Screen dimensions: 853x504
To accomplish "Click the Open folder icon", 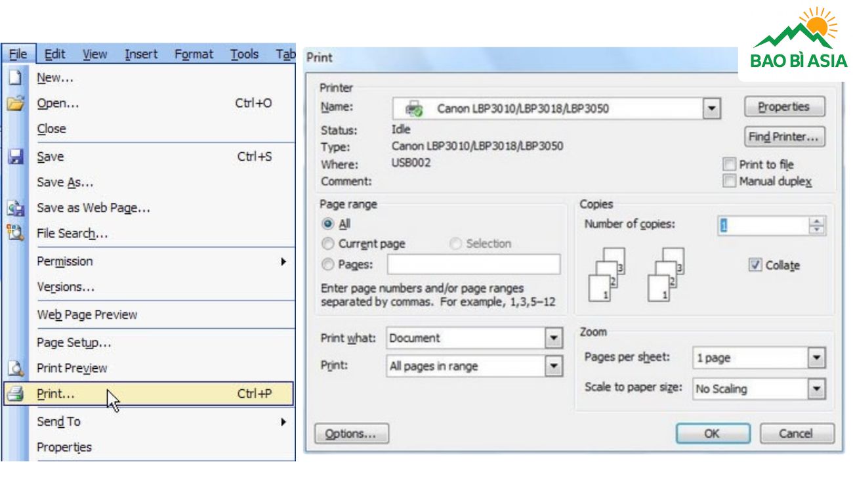I will pyautogui.click(x=15, y=104).
